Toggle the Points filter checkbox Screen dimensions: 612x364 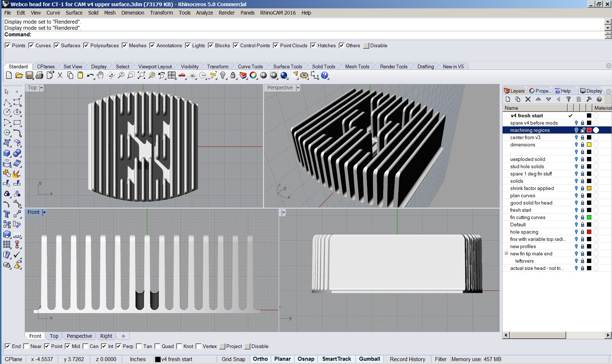7,45
